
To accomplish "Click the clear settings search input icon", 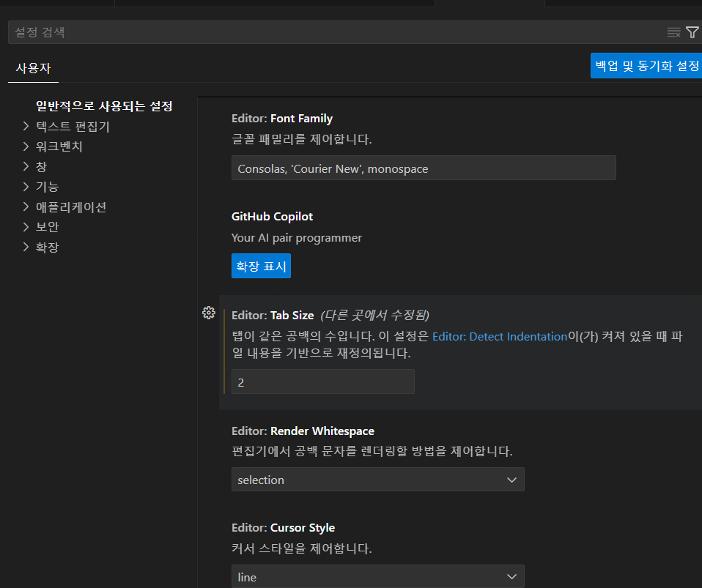I will pyautogui.click(x=673, y=32).
